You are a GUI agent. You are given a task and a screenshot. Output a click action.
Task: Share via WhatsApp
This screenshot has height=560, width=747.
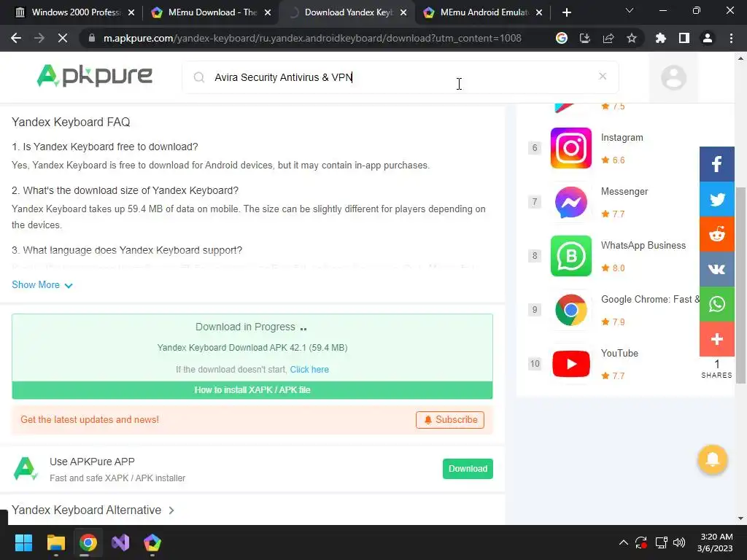pyautogui.click(x=716, y=304)
